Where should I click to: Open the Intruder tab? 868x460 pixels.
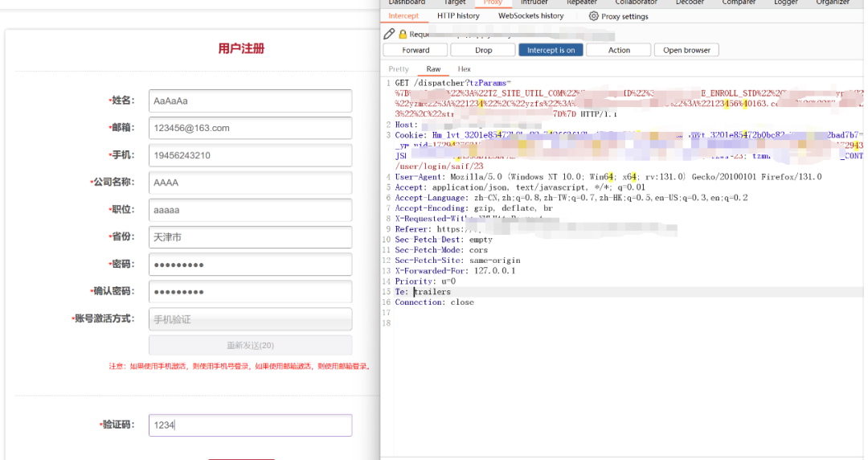[x=534, y=2]
